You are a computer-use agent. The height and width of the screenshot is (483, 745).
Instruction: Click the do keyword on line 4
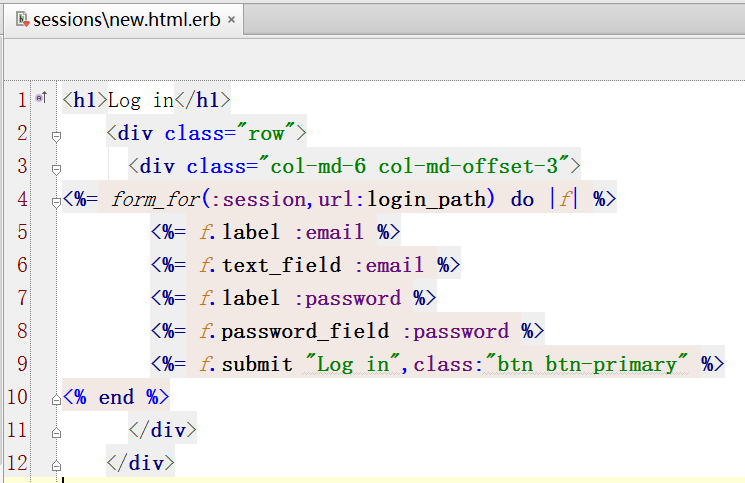(522, 199)
